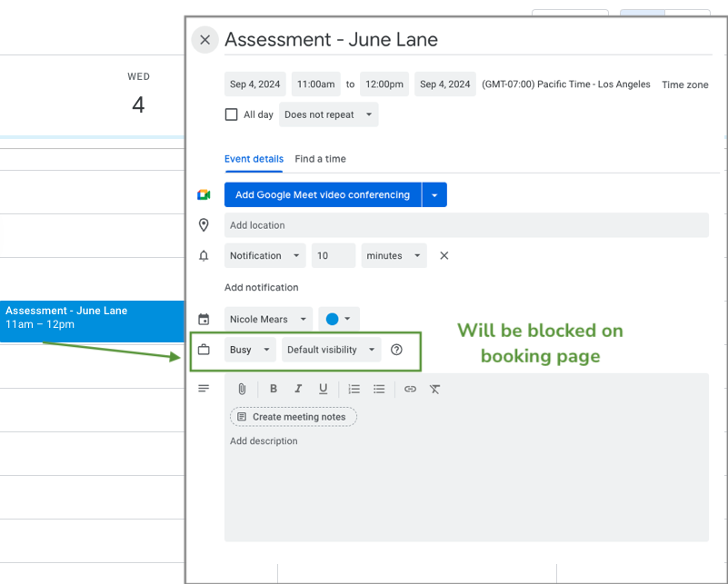
Task: Toggle underline formatting in description
Action: (x=324, y=389)
